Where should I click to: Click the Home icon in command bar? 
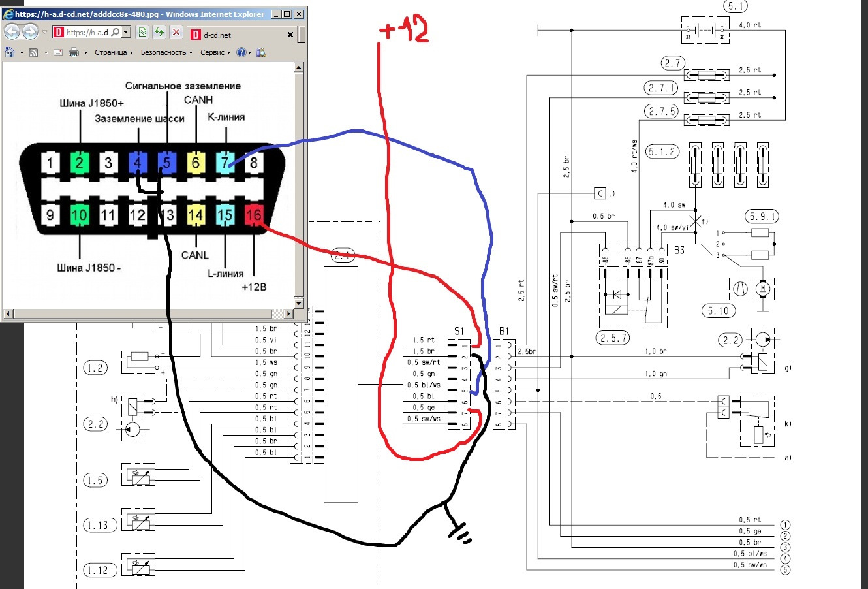10,52
